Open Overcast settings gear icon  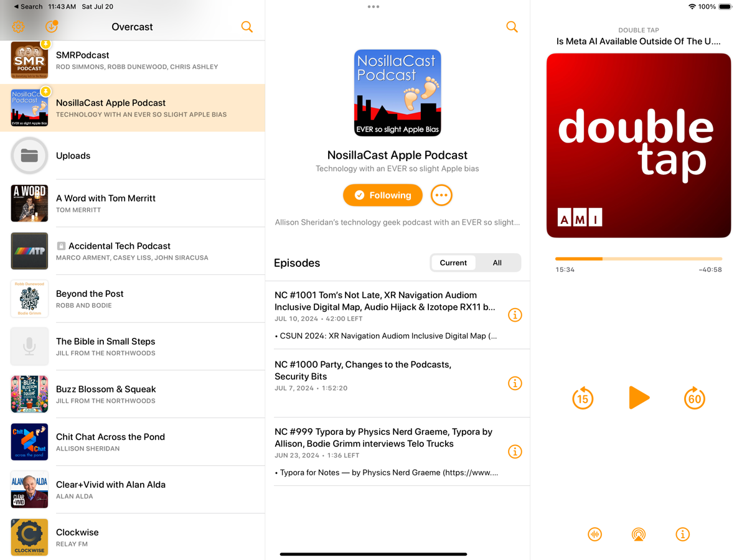pos(18,27)
